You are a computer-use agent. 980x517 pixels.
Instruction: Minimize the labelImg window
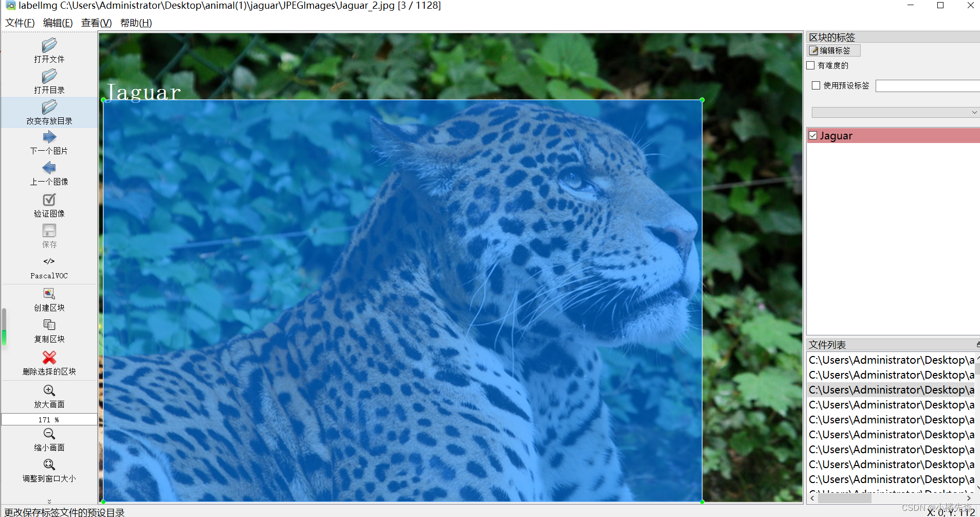(x=911, y=6)
